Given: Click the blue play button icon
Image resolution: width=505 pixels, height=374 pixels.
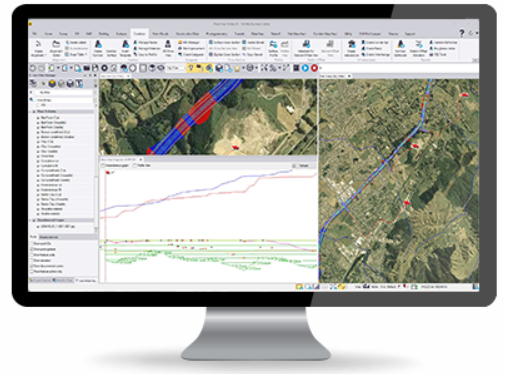Looking at the screenshot, I should pyautogui.click(x=305, y=68).
